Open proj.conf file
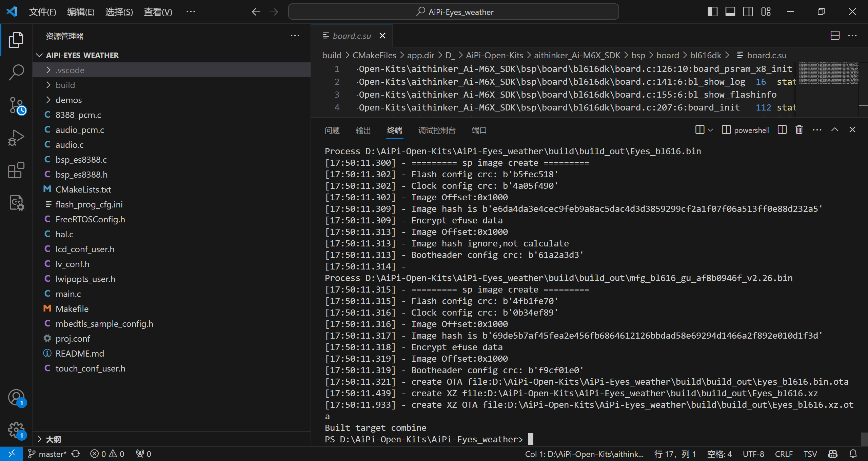 click(x=172, y=338)
